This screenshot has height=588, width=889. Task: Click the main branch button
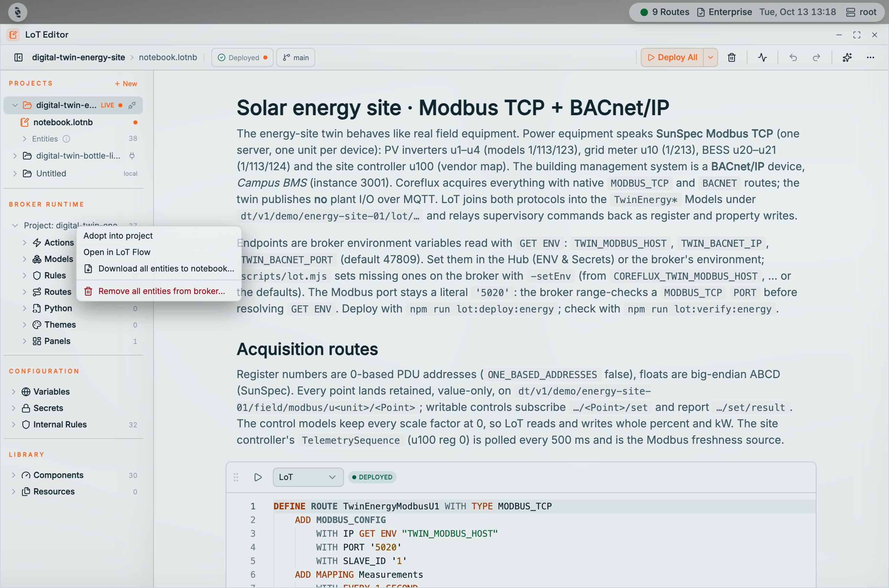click(x=295, y=57)
